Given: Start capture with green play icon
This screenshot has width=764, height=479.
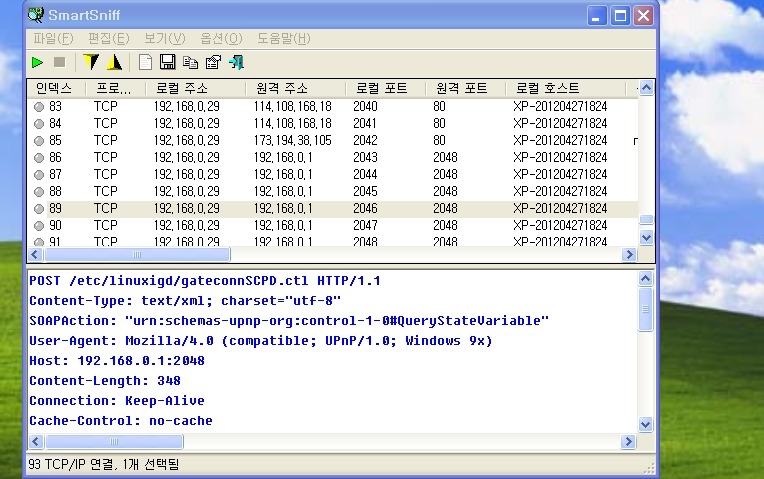Looking at the screenshot, I should pyautogui.click(x=37, y=62).
